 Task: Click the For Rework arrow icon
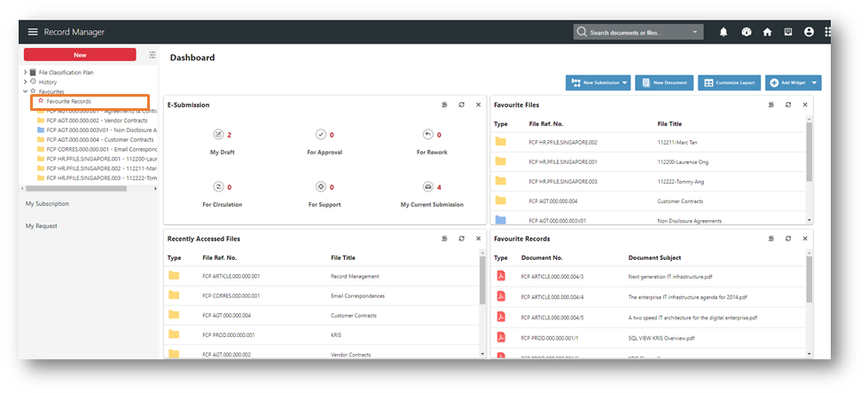pyautogui.click(x=428, y=135)
